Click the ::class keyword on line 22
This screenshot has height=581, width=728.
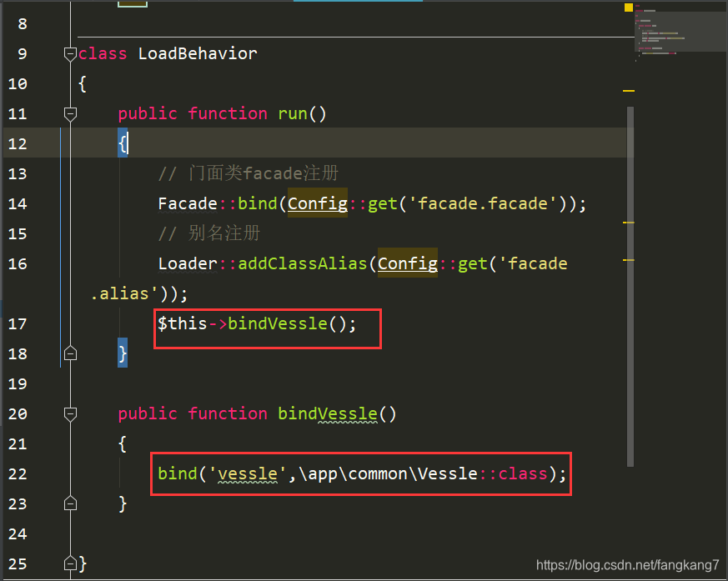pyautogui.click(x=513, y=473)
